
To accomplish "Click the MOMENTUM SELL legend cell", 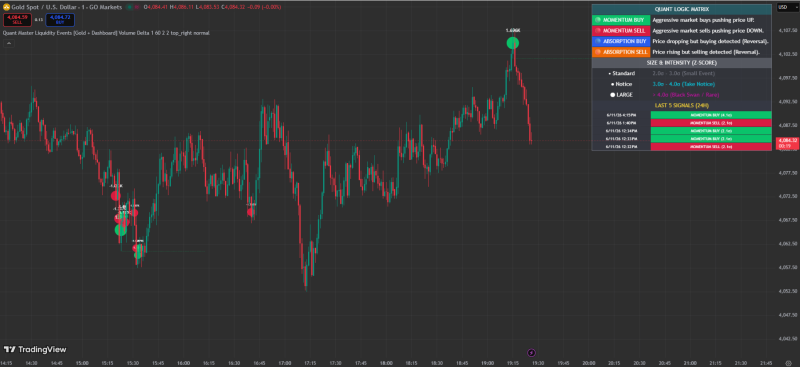I will point(621,31).
